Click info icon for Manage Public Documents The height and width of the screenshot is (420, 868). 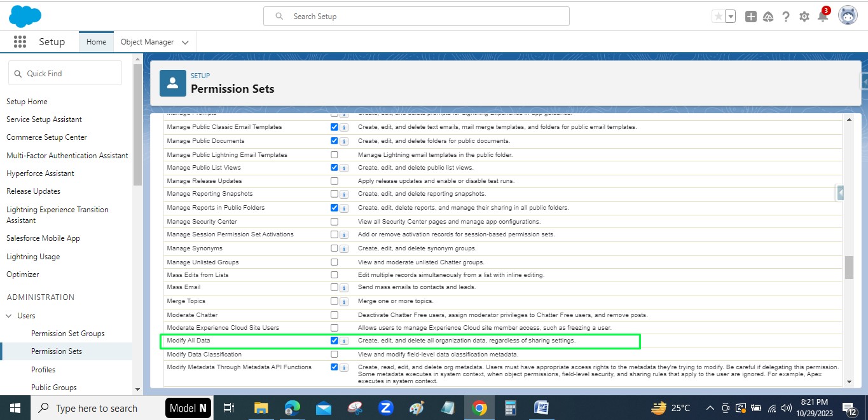(x=344, y=142)
